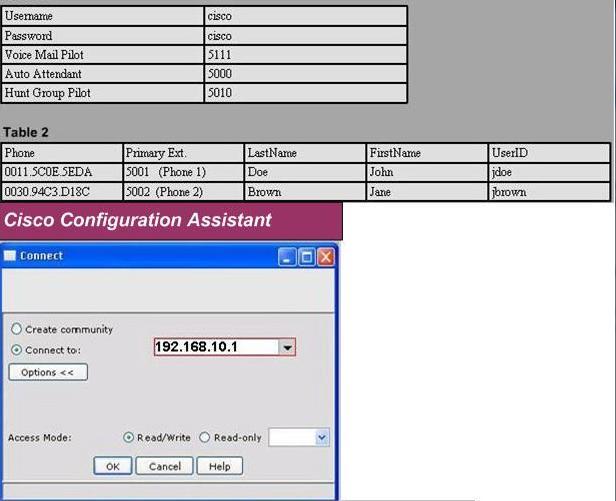Select the Username value cisco cell
Image resolution: width=616 pixels, height=501 pixels.
point(306,16)
